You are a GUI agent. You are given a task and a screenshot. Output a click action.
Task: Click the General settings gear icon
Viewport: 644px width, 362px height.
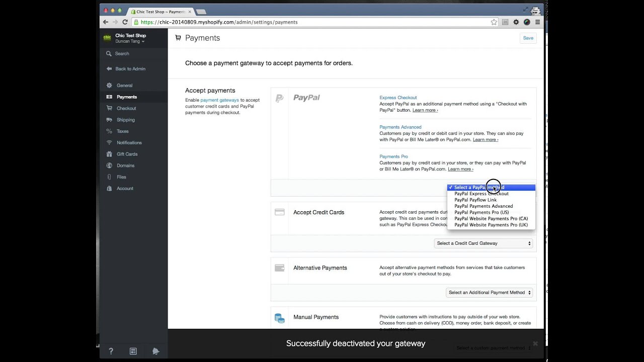[109, 85]
